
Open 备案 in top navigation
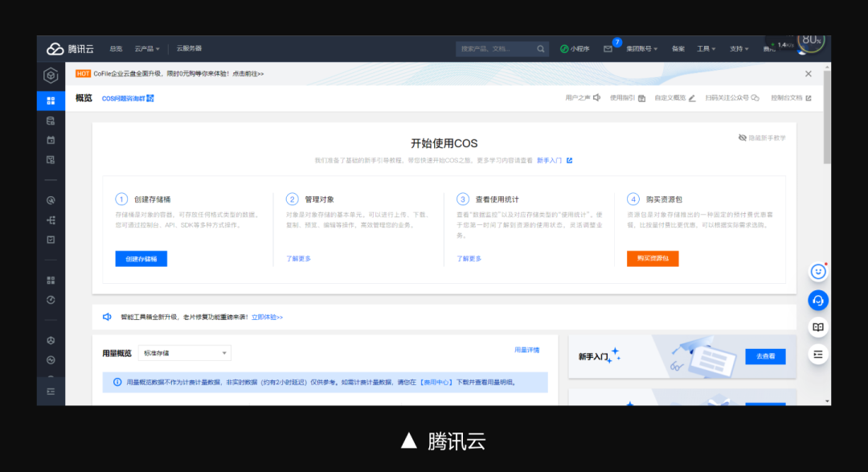point(678,49)
